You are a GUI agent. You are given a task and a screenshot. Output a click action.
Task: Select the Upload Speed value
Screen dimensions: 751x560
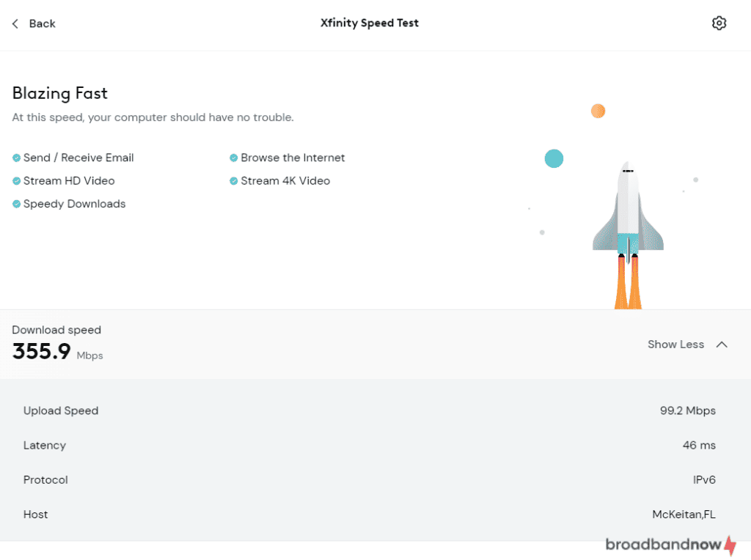point(688,410)
